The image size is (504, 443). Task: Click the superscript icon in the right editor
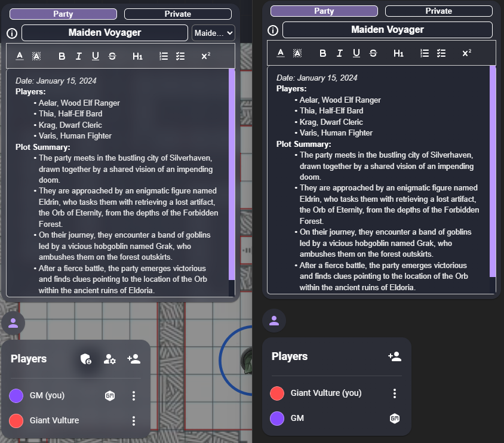point(466,53)
